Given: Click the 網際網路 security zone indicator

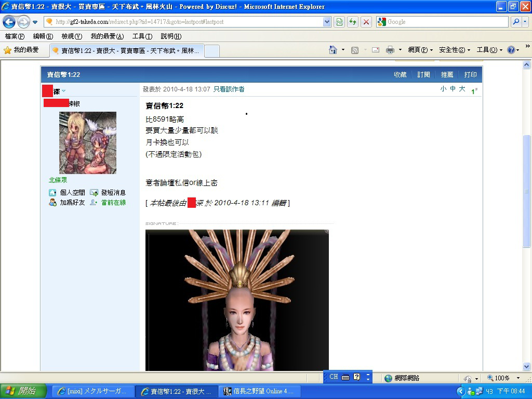Looking at the screenshot, I should tap(402, 378).
